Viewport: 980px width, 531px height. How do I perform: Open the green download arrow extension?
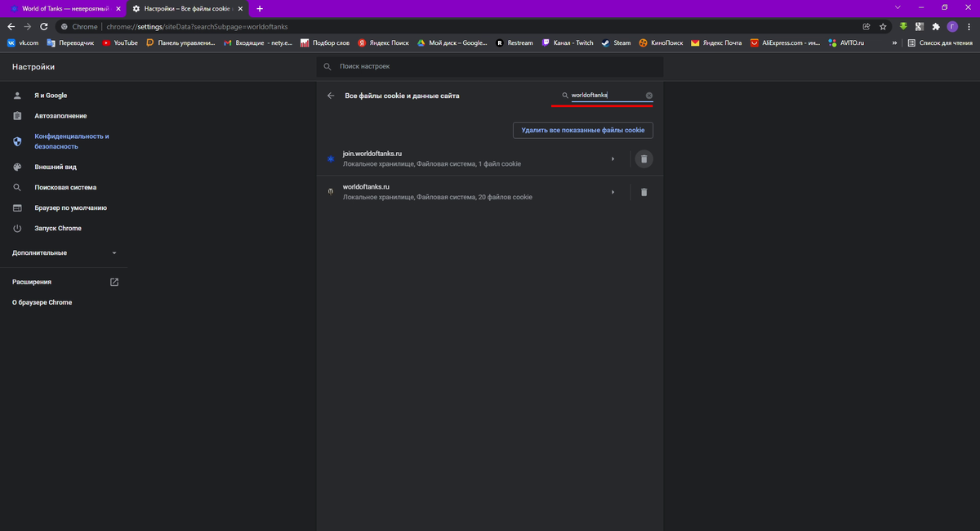(x=904, y=26)
